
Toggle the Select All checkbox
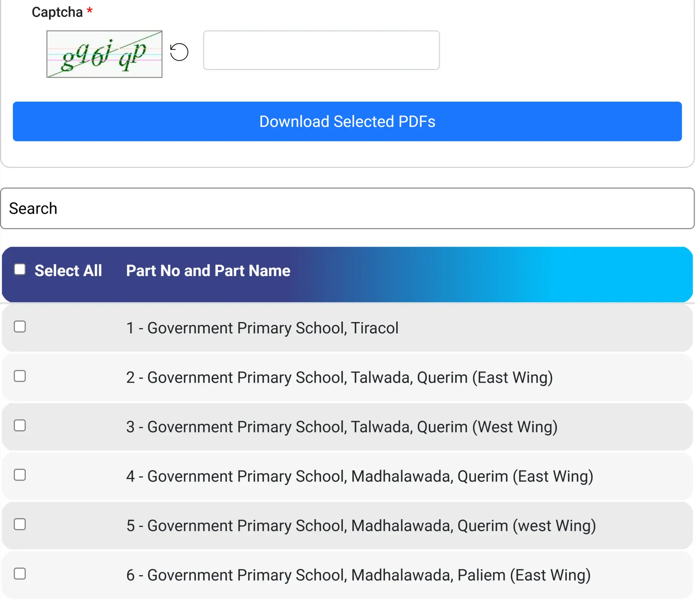pos(20,269)
